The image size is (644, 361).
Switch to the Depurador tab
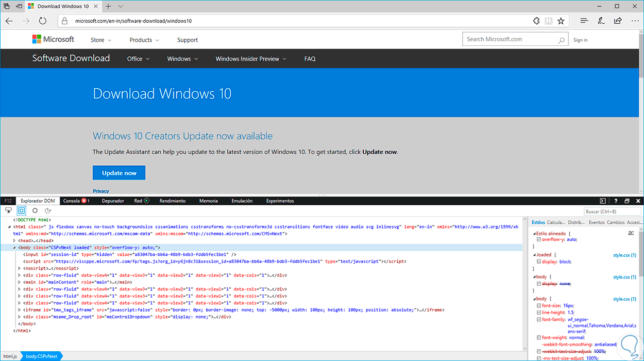coord(113,201)
